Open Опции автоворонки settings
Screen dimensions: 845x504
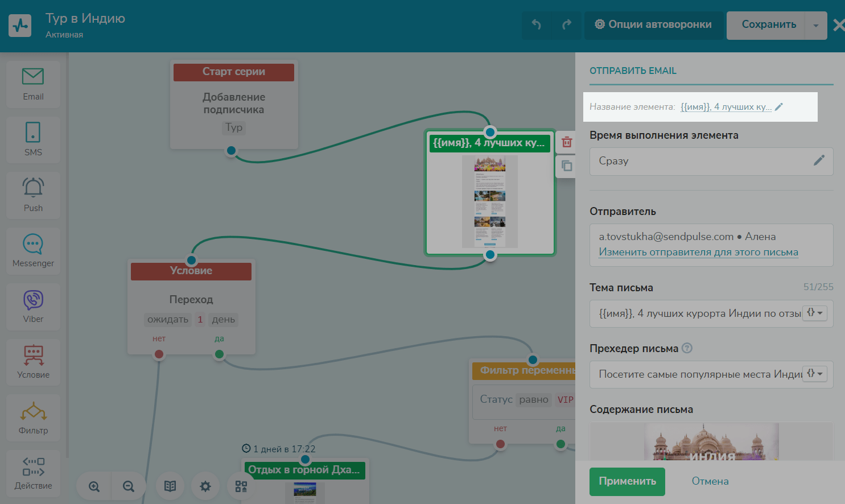[653, 24]
